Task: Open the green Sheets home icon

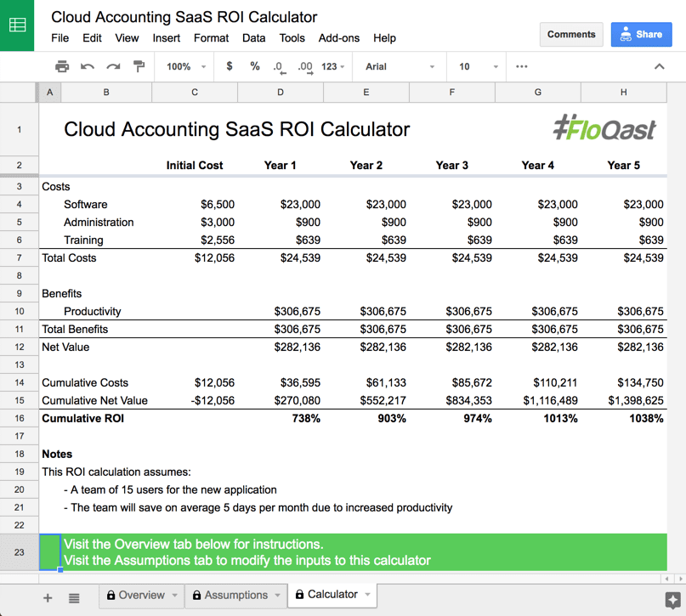Action: click(x=17, y=25)
